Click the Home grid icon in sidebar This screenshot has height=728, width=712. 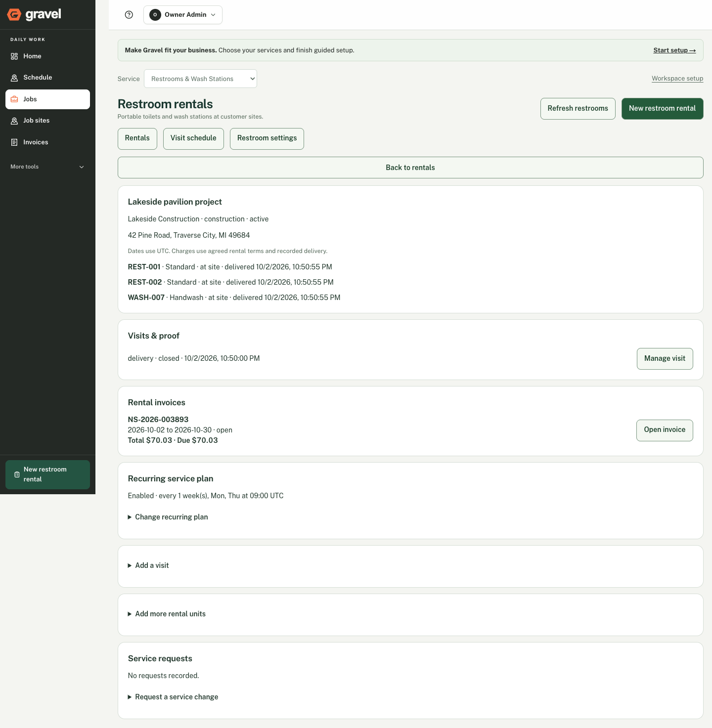[x=14, y=56]
